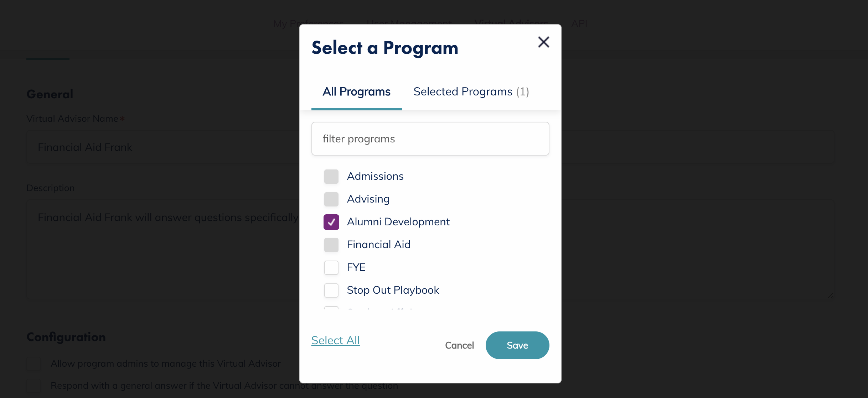Click the Alumni Development label text
The width and height of the screenshot is (868, 398).
tap(398, 222)
